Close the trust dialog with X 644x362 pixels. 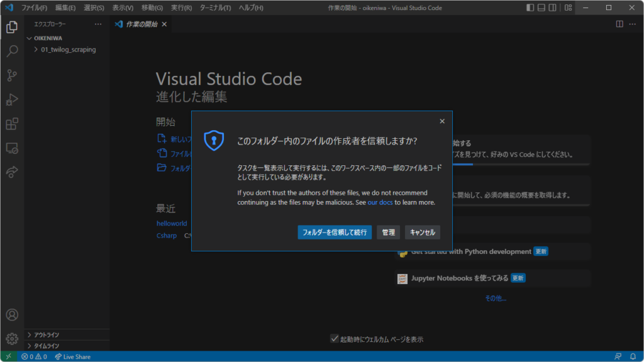[x=442, y=121]
